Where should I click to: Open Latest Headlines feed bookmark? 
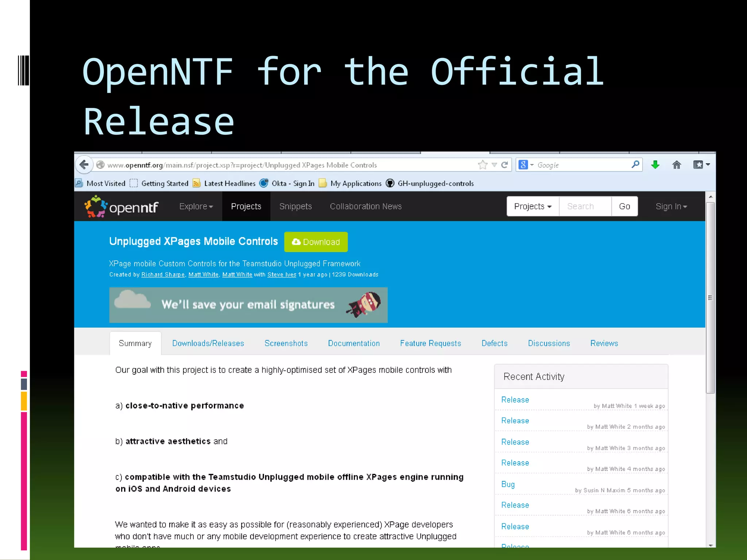[x=224, y=183]
